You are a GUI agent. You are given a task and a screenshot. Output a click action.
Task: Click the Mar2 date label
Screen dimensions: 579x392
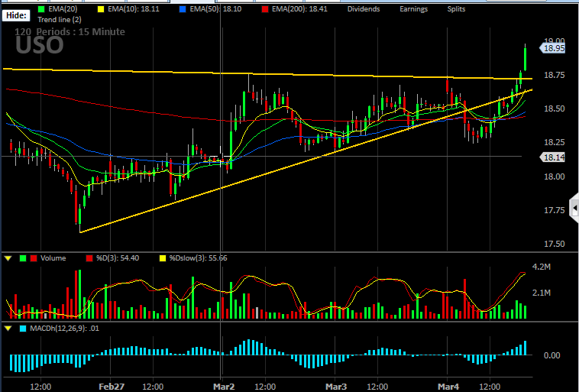(x=224, y=387)
